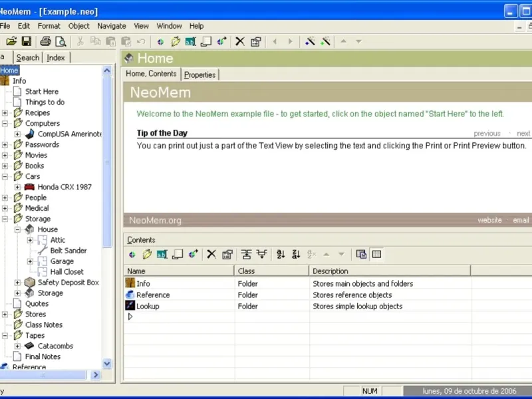Sort ascending in the Contents toolbar
This screenshot has height=399, width=532.
(x=281, y=254)
